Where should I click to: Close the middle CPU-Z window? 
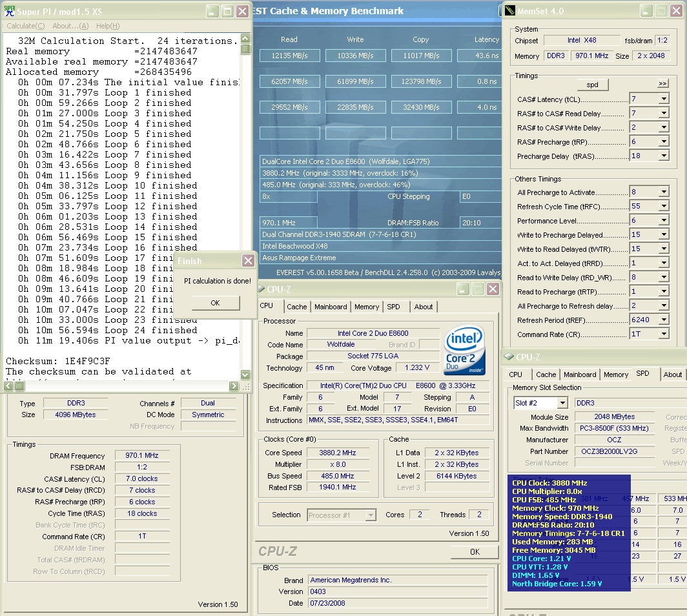493,289
